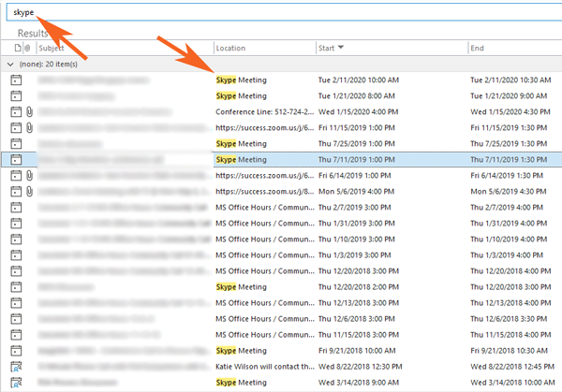The height and width of the screenshot is (392, 562).
Task: Select 'Conference Line: 512-724-2...' location cell
Action: pyautogui.click(x=264, y=112)
